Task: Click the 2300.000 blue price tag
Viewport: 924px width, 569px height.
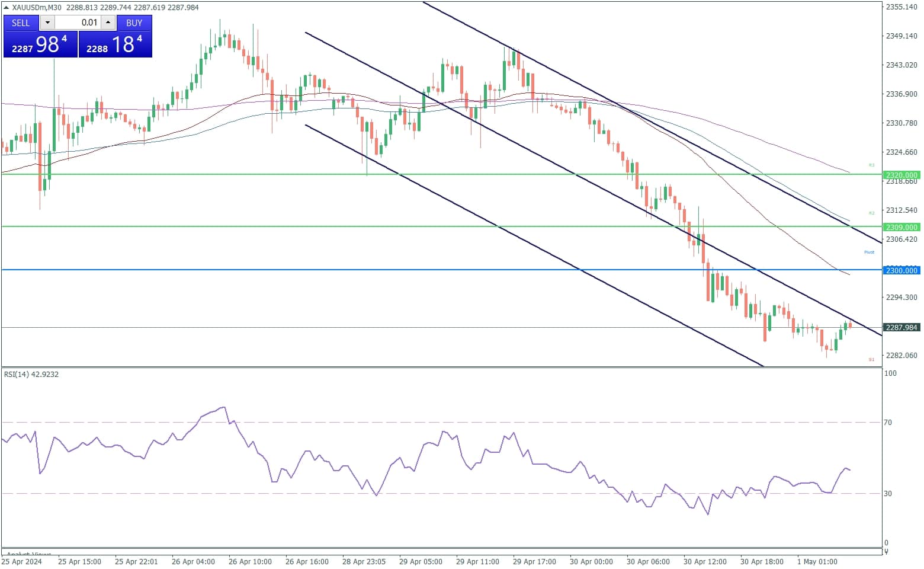Action: (901, 270)
